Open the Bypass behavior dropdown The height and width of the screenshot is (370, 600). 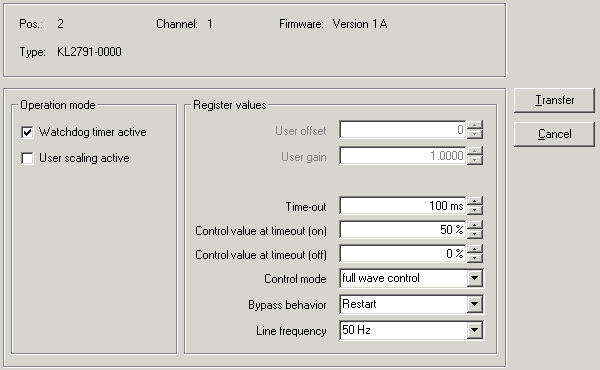click(x=474, y=305)
